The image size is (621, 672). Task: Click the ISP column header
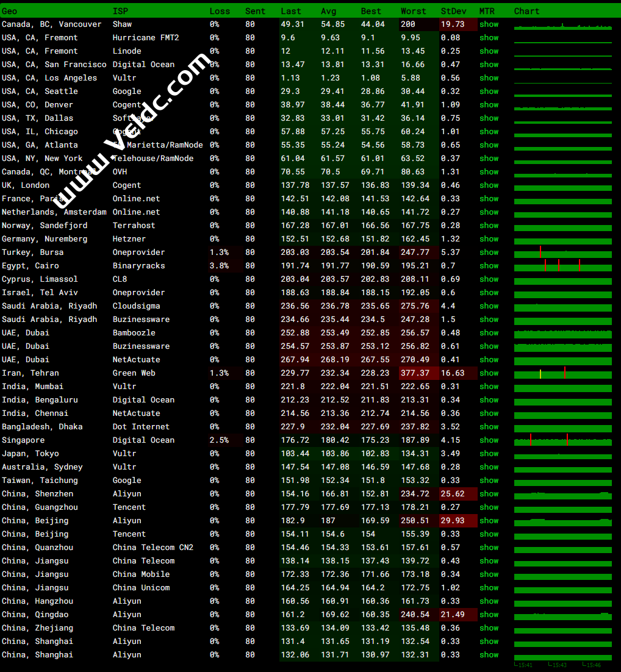[121, 11]
